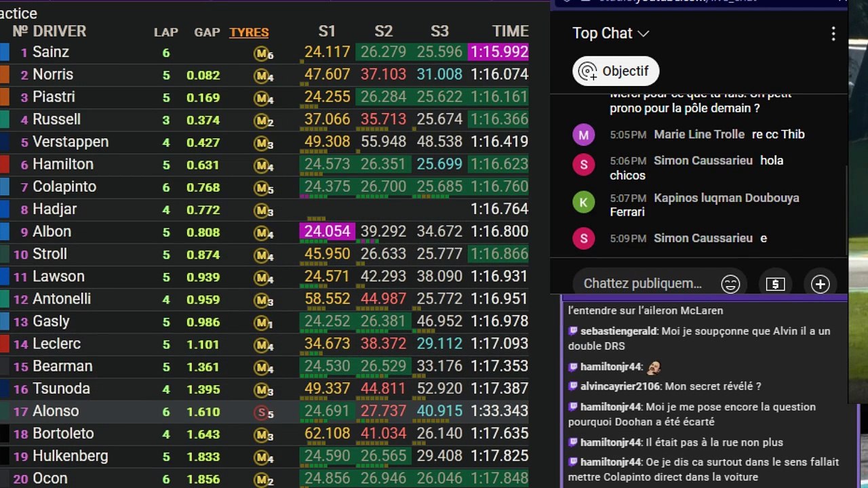The image size is (868, 488).
Task: Click Hadjar medium tyre icon
Action: 263,210
